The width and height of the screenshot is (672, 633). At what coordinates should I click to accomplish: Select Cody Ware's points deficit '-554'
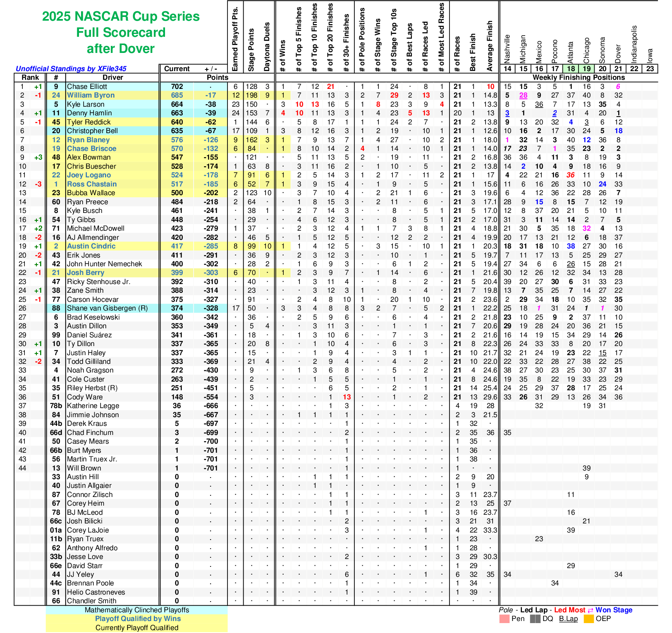[x=211, y=397]
